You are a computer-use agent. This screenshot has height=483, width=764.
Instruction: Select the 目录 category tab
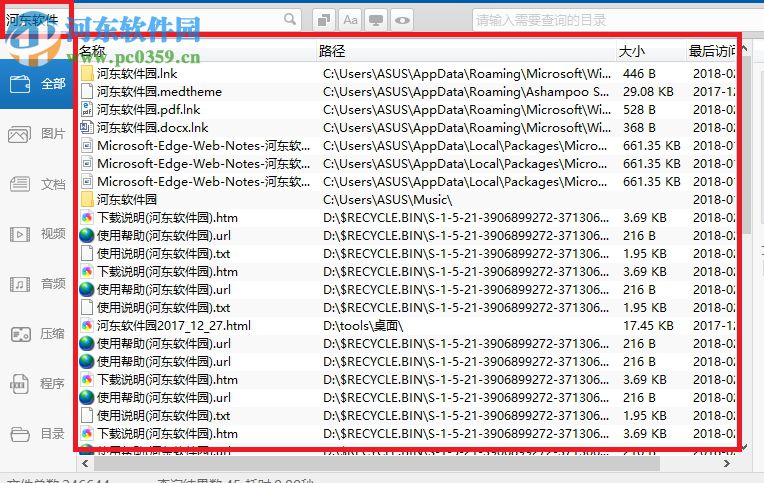(37, 433)
